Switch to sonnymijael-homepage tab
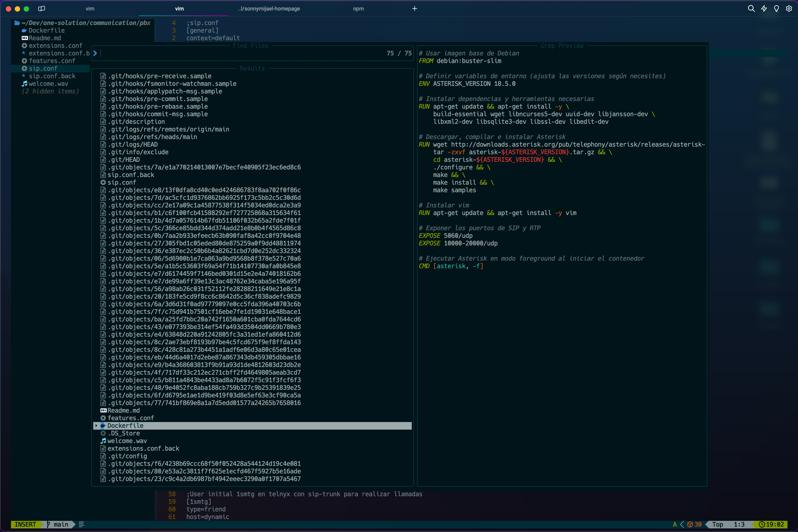The width and height of the screenshot is (798, 532). (269, 8)
